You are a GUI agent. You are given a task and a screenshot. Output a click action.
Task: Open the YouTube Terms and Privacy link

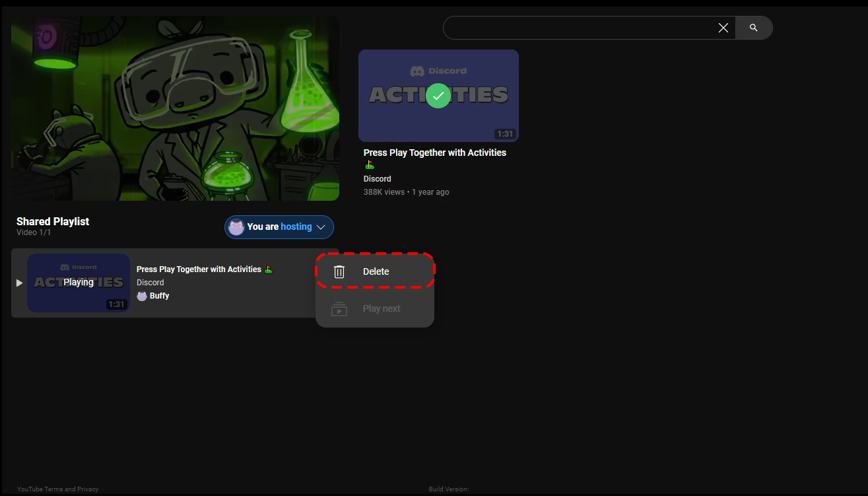58,489
